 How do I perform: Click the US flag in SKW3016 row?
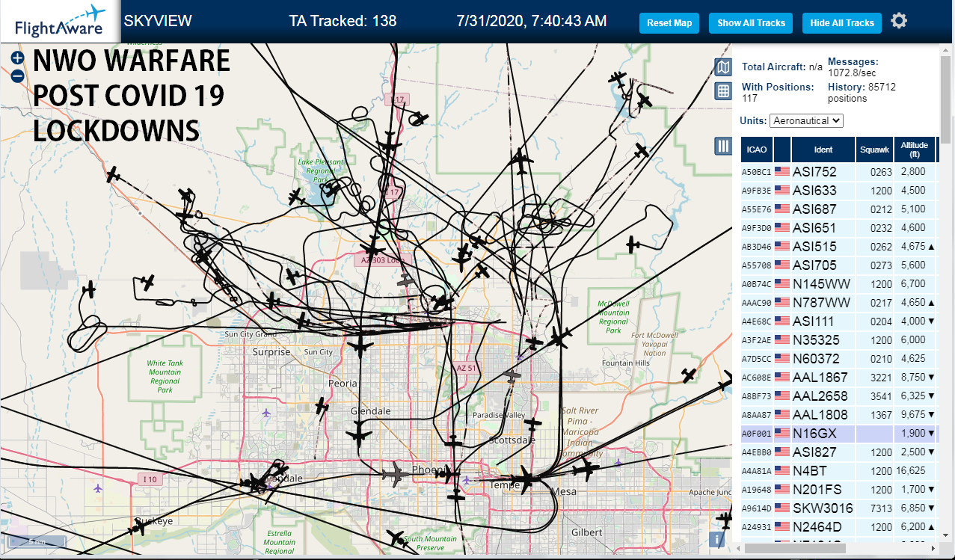pyautogui.click(x=782, y=508)
